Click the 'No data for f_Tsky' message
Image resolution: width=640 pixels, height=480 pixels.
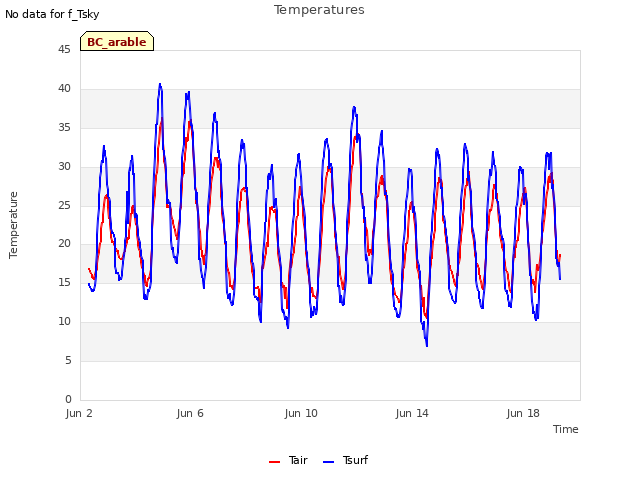coord(52,14)
